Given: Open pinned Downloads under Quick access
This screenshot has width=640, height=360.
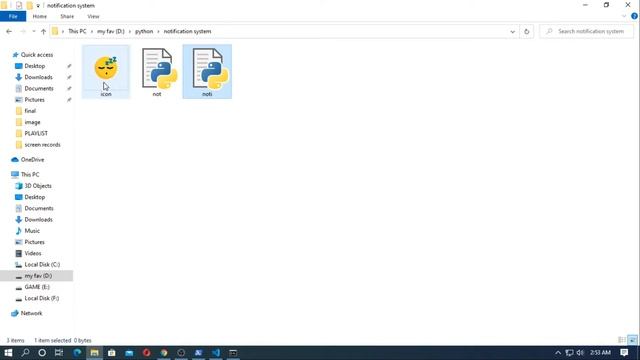Looking at the screenshot, I should [x=38, y=77].
